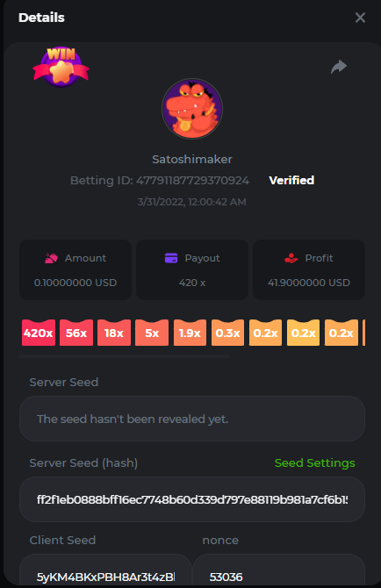Select the 5x multiplier tile

pos(152,333)
